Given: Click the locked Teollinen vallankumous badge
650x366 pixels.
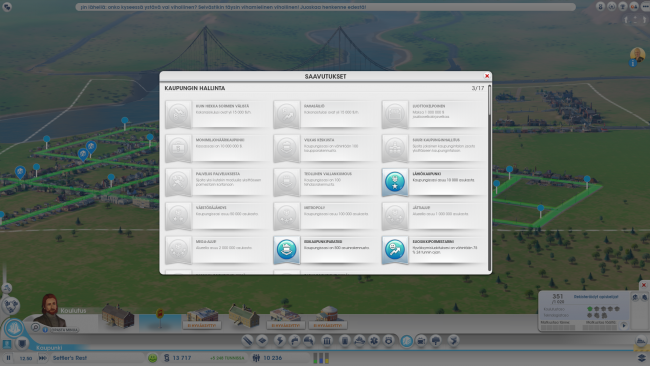Looking at the screenshot, I should coord(286,182).
